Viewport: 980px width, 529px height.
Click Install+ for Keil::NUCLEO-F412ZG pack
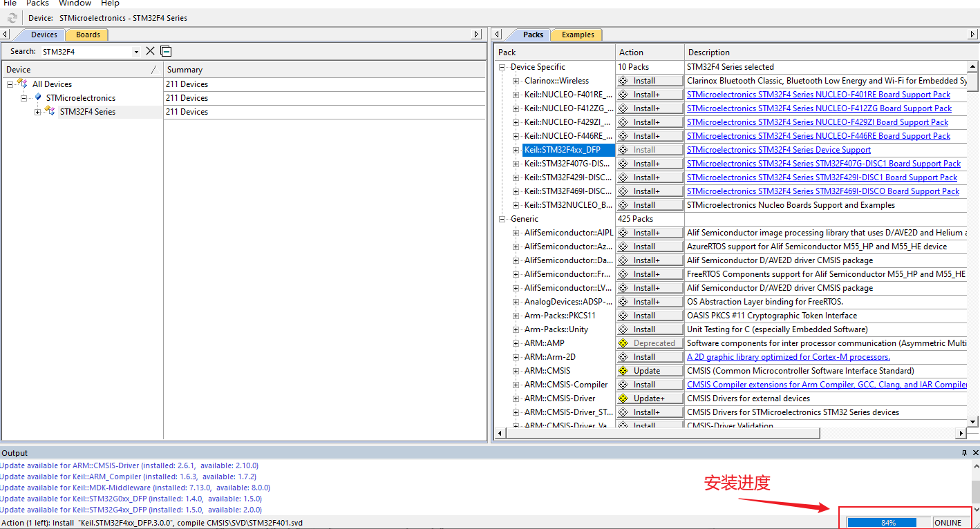coord(650,108)
